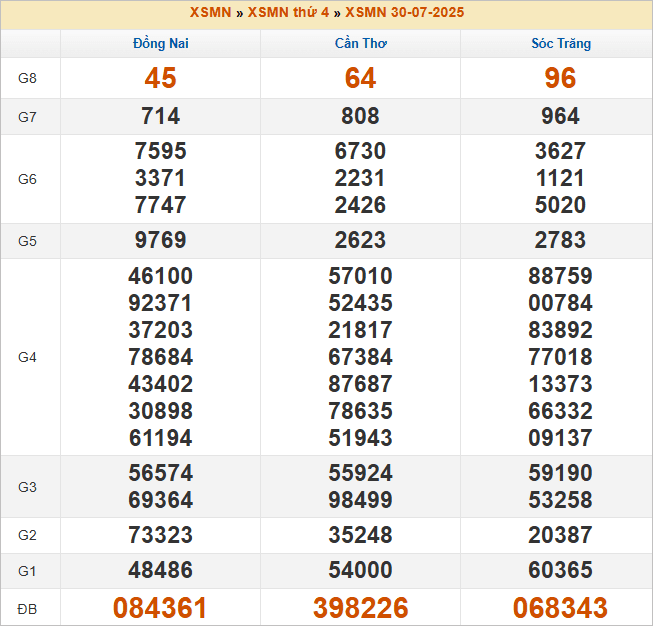This screenshot has height=626, width=653.
Task: Click G6 number 3627
Action: pyautogui.click(x=561, y=151)
